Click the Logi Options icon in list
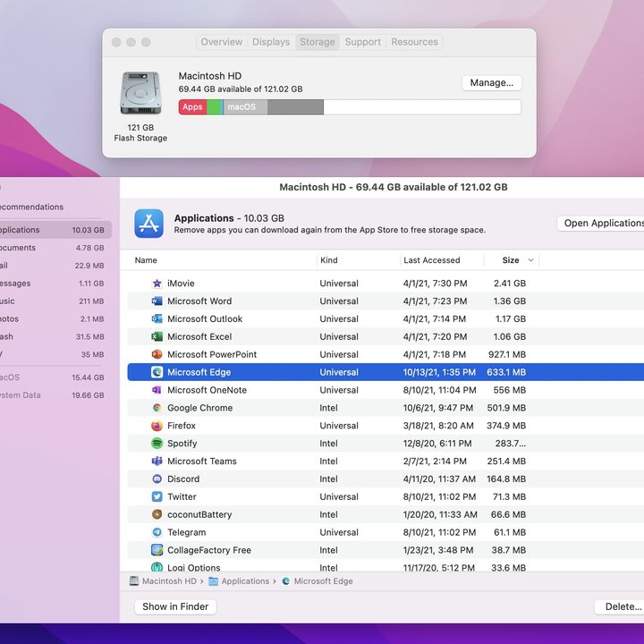This screenshot has width=644, height=644. click(157, 567)
